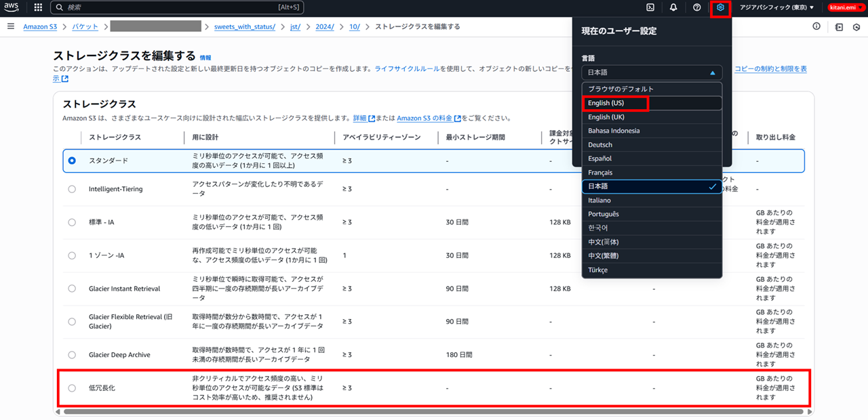Image resolution: width=868 pixels, height=420 pixels.
Task: Choose Español language option
Action: [x=652, y=159]
